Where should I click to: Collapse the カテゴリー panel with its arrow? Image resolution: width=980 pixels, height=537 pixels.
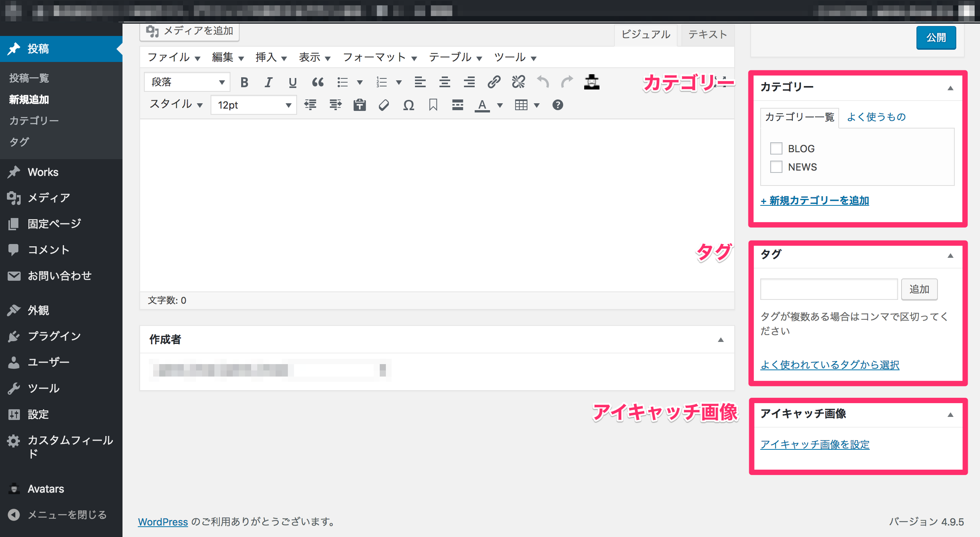[x=950, y=88]
